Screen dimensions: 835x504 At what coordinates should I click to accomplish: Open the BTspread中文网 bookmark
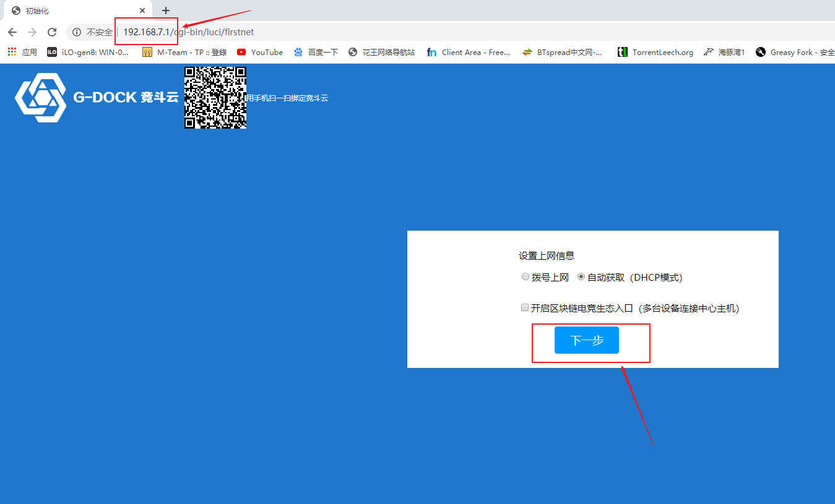(563, 53)
